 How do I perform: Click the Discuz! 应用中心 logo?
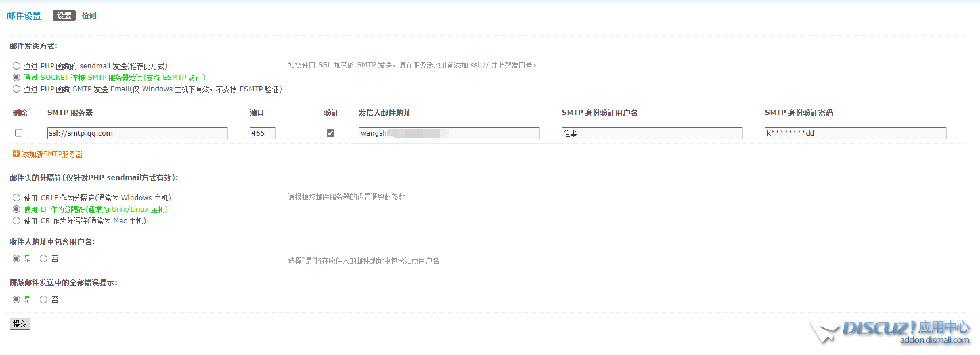(x=890, y=332)
